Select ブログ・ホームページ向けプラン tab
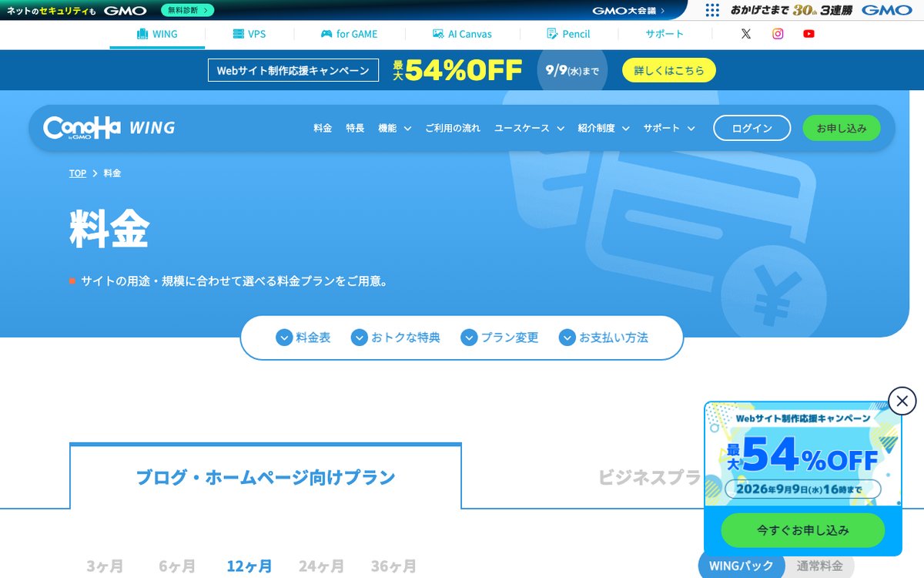 coord(266,477)
